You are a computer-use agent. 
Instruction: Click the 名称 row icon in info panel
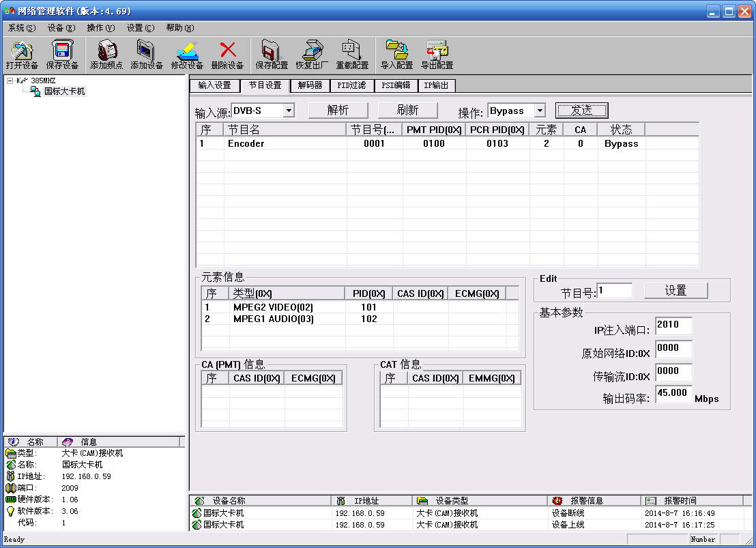[x=11, y=465]
